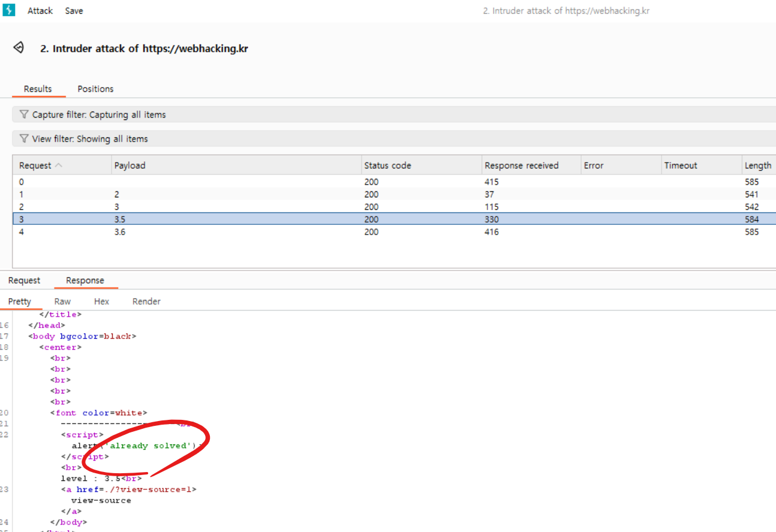Click the closing center-level </body> tag line
Viewport: 776px width, 532px height.
(68, 522)
